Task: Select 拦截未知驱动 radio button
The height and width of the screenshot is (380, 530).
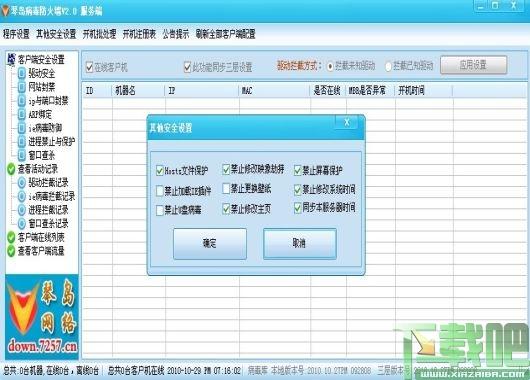Action: pos(330,66)
